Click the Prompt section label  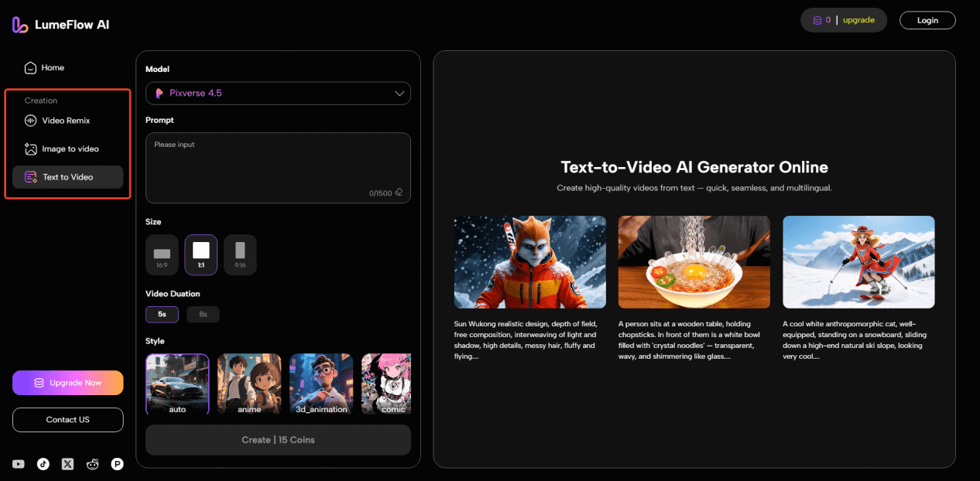pyautogui.click(x=159, y=120)
